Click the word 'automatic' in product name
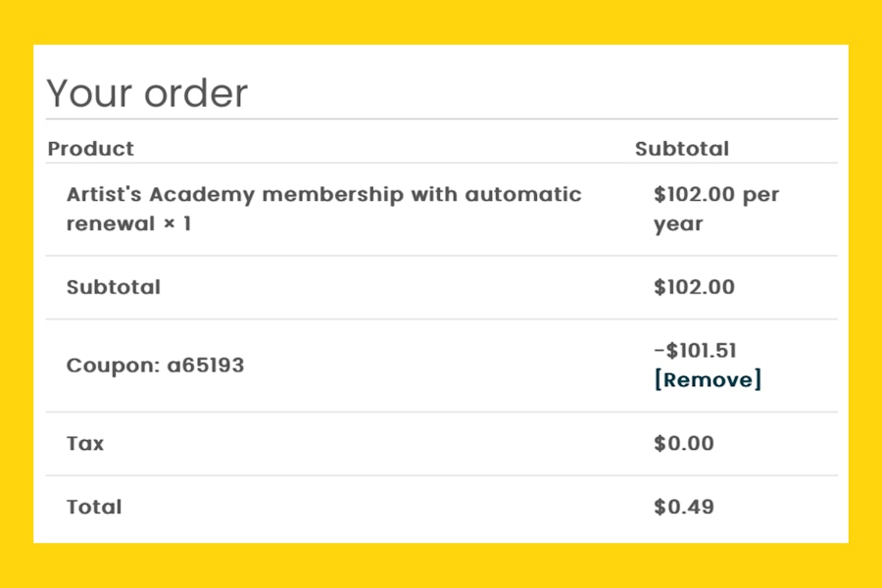This screenshot has width=882, height=588. 523,195
